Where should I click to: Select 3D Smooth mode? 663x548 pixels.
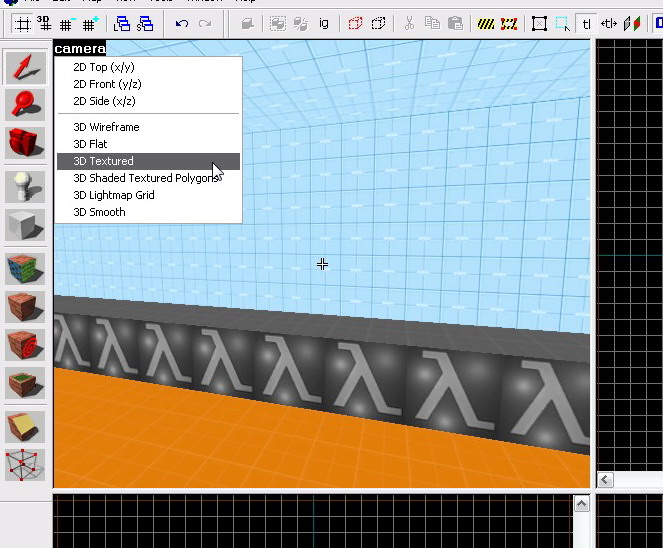pyautogui.click(x=148, y=212)
